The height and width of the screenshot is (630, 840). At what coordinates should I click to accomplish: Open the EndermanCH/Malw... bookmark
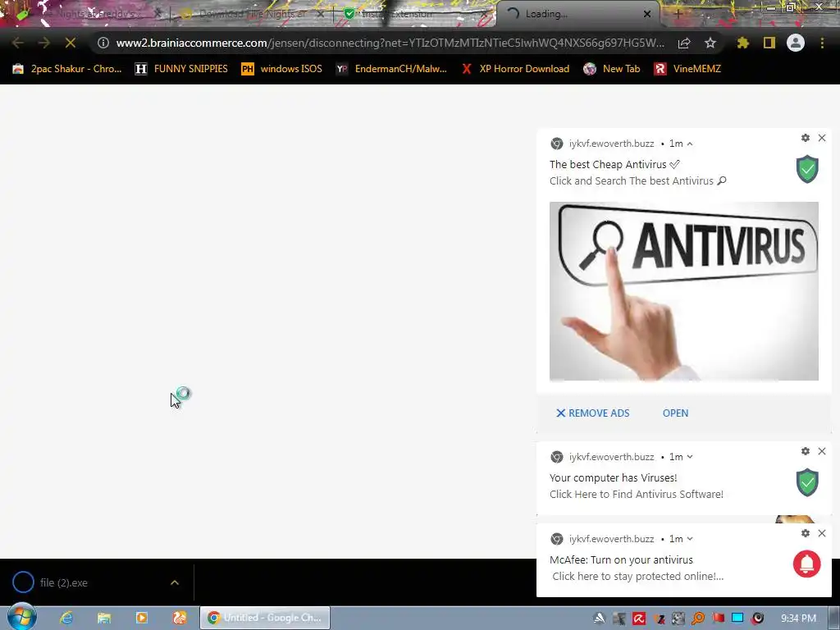coord(391,69)
